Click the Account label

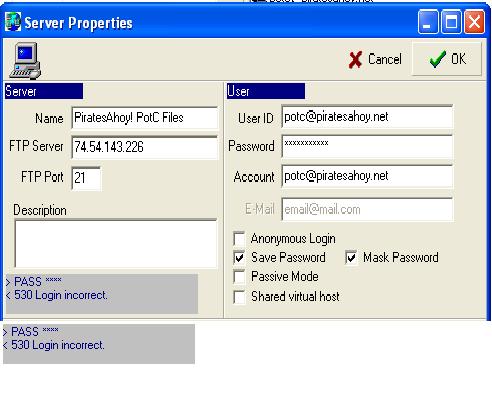coord(254,177)
